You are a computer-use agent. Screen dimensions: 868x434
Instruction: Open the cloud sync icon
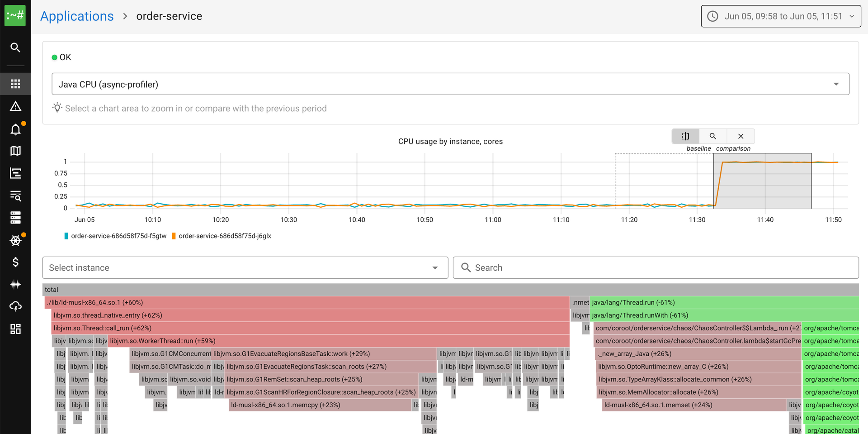[15, 306]
